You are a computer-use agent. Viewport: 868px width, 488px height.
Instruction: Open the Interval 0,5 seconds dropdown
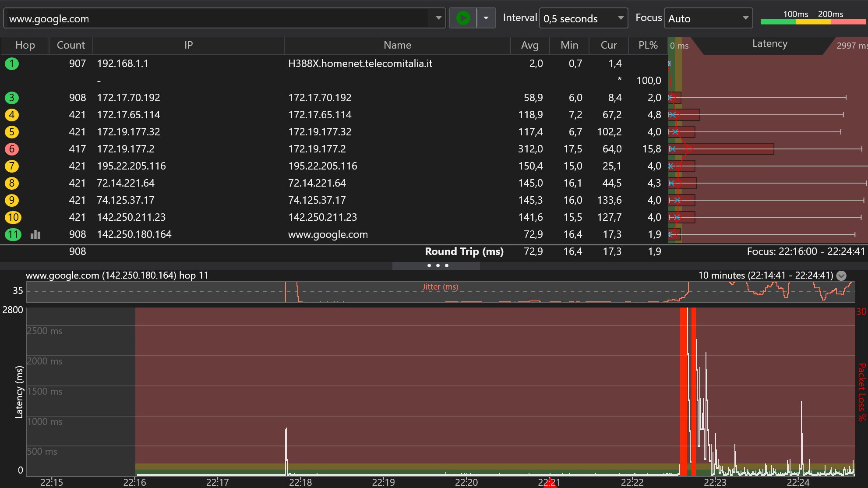click(x=583, y=18)
